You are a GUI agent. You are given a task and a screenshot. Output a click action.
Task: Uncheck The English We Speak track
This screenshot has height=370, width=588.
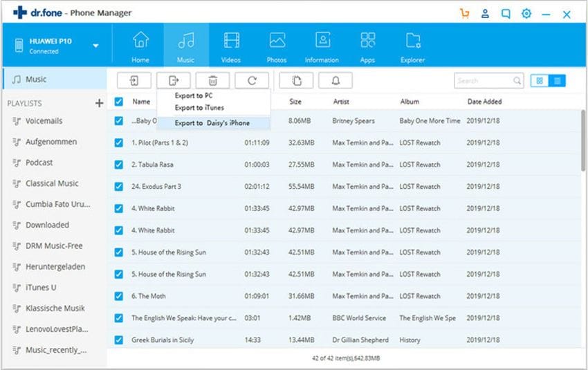tap(118, 318)
